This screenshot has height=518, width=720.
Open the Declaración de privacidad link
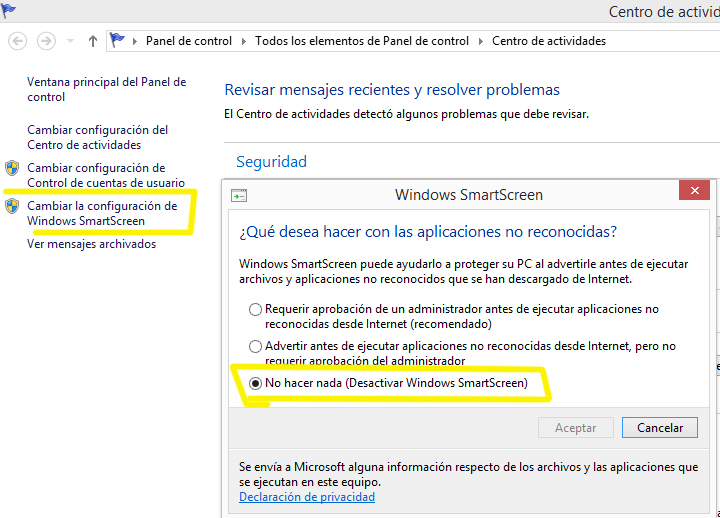307,497
